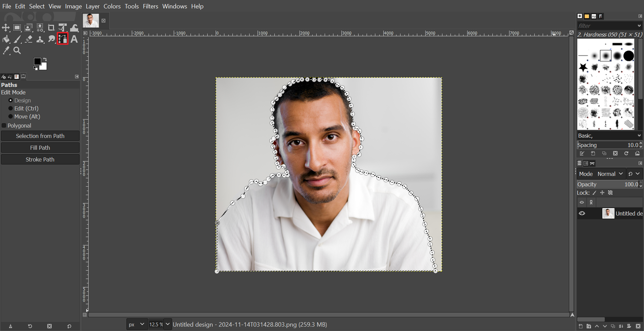This screenshot has width=644, height=331.
Task: Close the image tab with X
Action: [104, 21]
